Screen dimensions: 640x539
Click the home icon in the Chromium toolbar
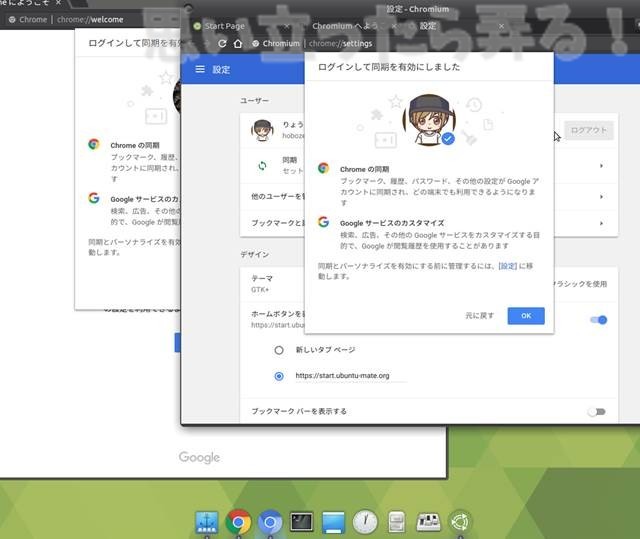click(x=238, y=44)
